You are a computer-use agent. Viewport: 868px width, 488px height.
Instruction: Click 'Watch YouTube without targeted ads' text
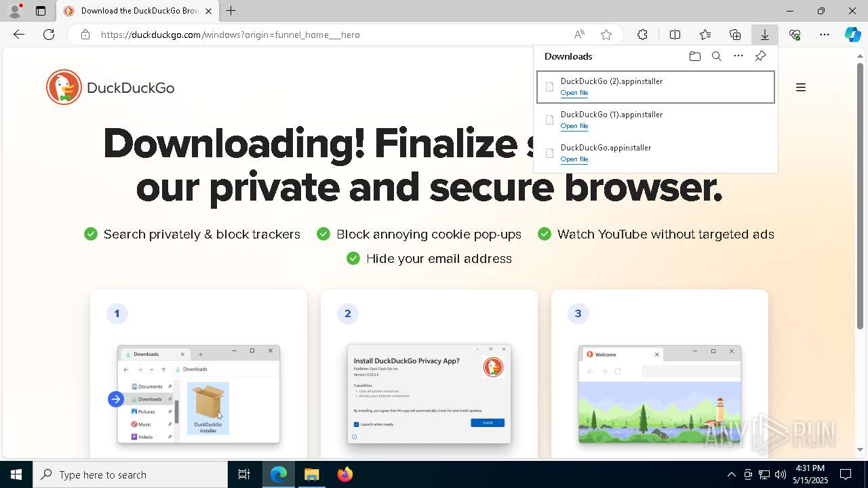665,234
